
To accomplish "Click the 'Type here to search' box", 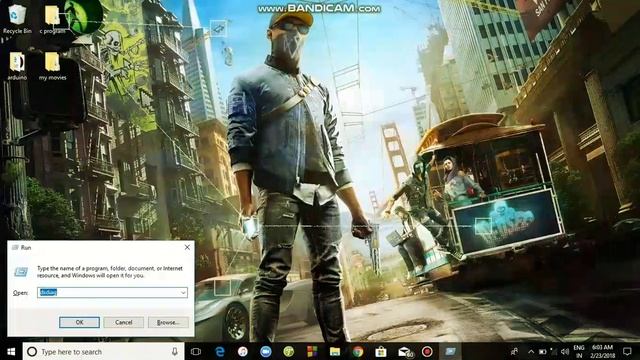I will pyautogui.click(x=103, y=351).
